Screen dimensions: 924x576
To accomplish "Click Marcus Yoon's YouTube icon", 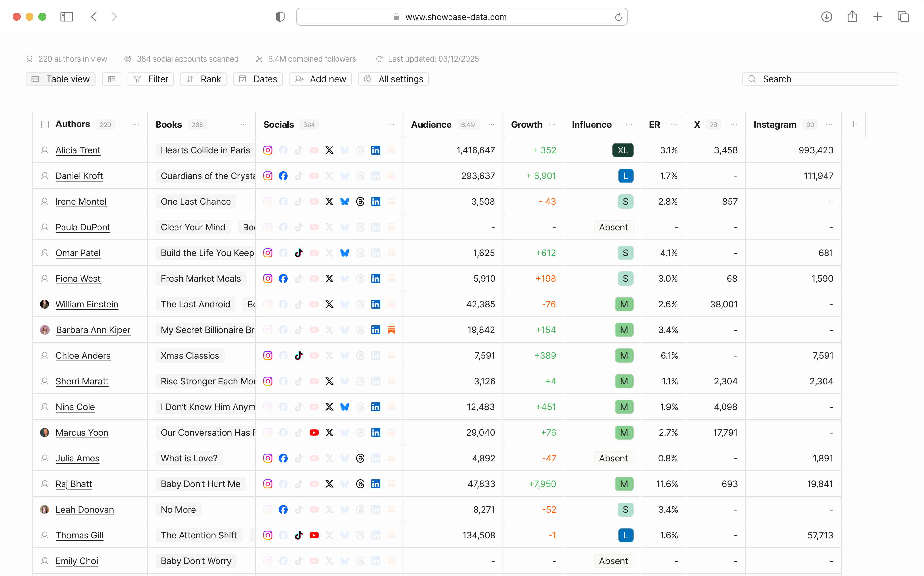I will click(x=314, y=432).
